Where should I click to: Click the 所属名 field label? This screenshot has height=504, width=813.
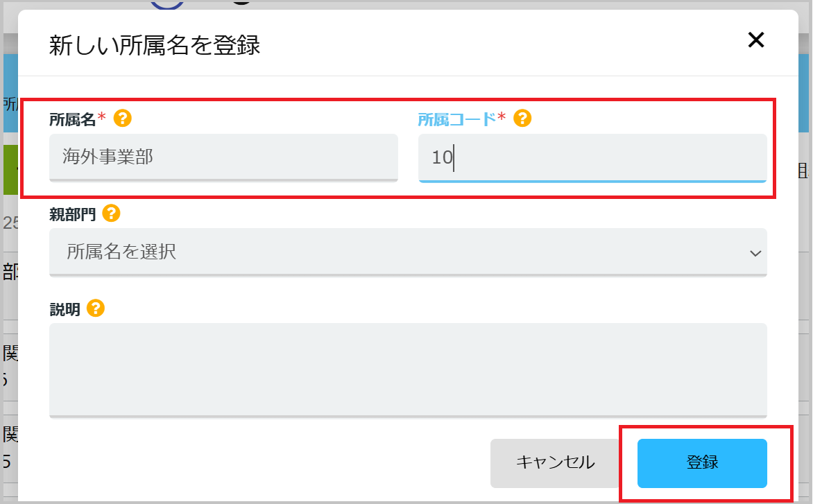(73, 120)
